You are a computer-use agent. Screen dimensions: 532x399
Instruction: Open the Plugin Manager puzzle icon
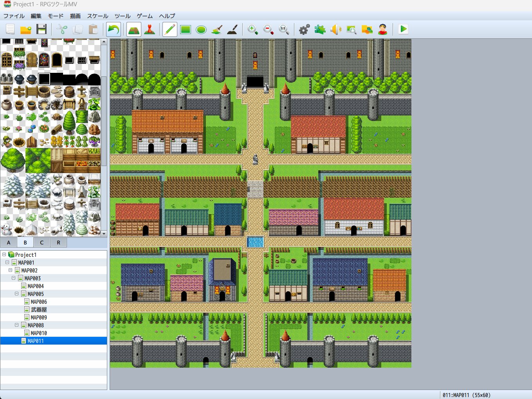click(x=320, y=29)
